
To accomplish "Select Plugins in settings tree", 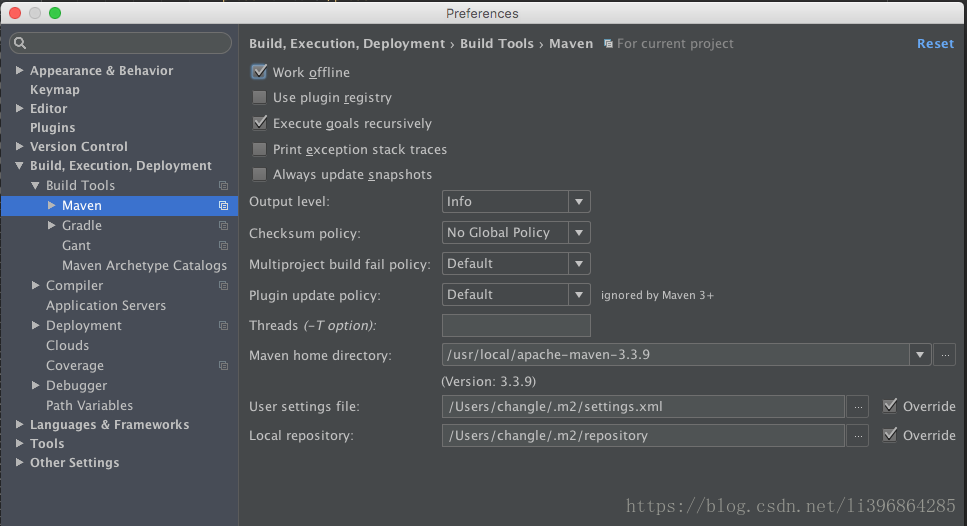I will point(52,128).
